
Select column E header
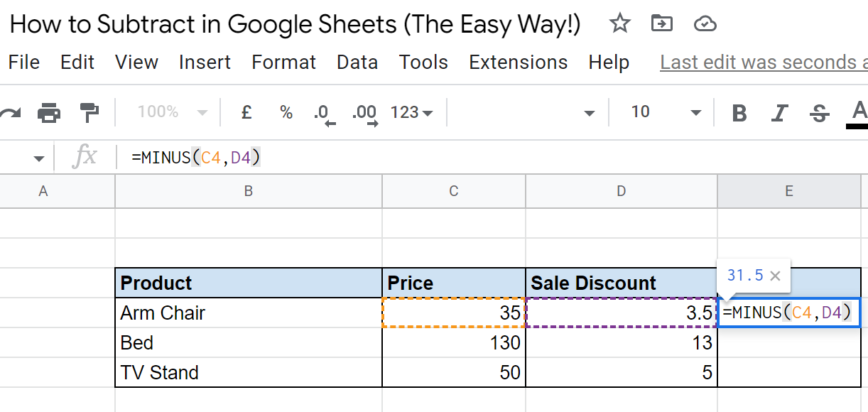(789, 191)
